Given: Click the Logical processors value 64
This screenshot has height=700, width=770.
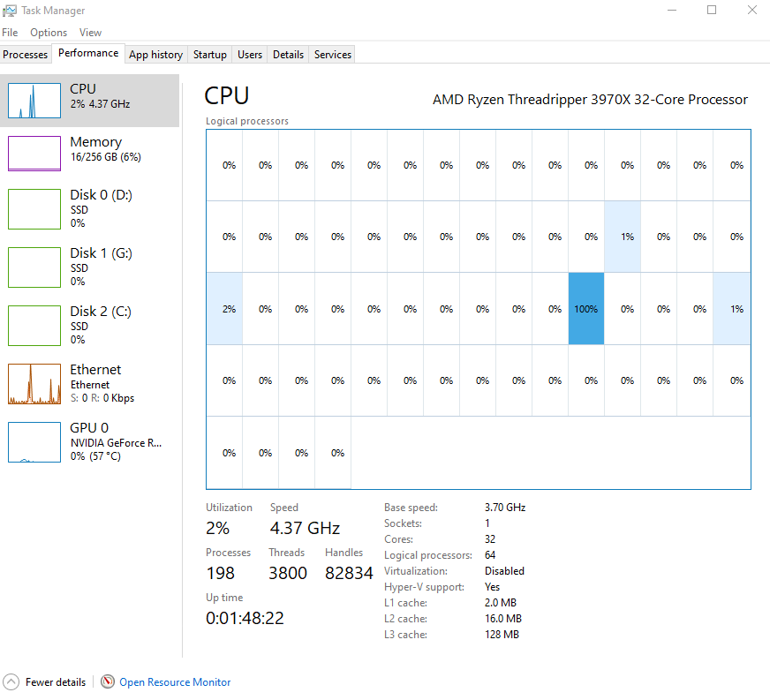Looking at the screenshot, I should coord(490,554).
